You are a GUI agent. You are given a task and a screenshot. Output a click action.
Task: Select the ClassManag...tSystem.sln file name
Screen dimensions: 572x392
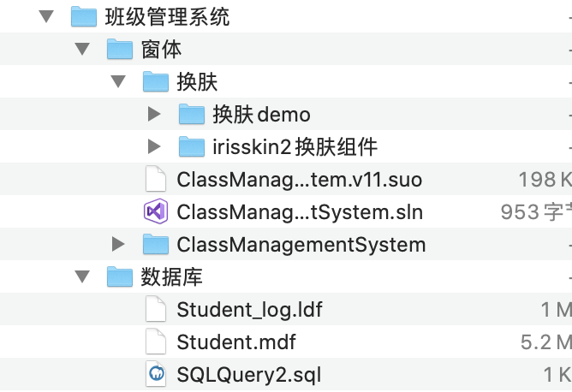click(x=300, y=212)
